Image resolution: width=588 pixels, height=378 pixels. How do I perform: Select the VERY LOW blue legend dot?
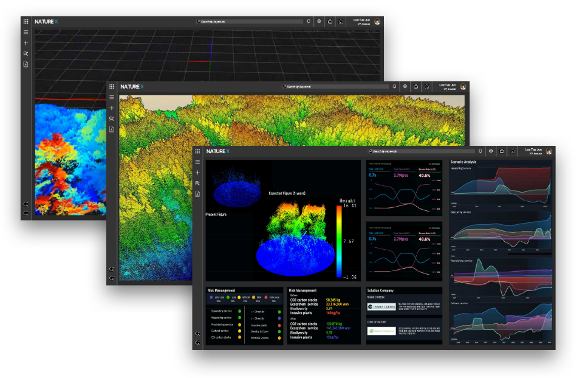point(211,297)
